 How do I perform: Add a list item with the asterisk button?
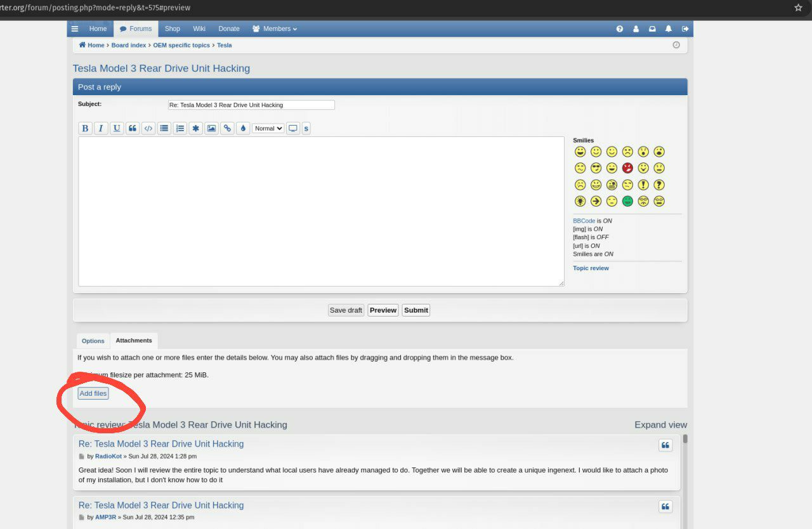[196, 128]
